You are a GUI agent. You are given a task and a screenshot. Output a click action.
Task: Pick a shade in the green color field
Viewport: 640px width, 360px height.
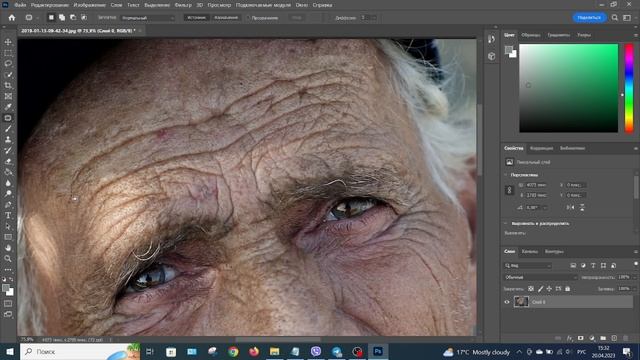click(568, 88)
